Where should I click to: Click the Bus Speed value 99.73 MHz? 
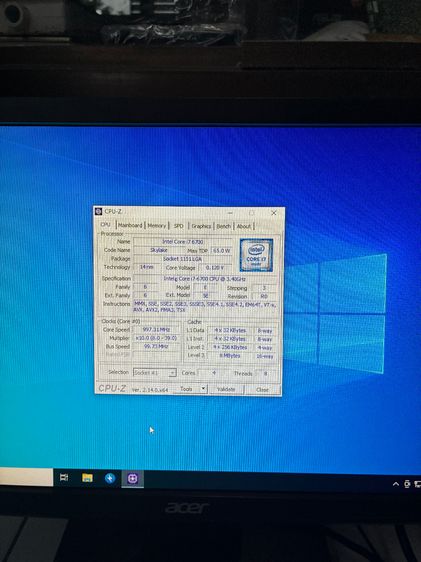coord(157,346)
